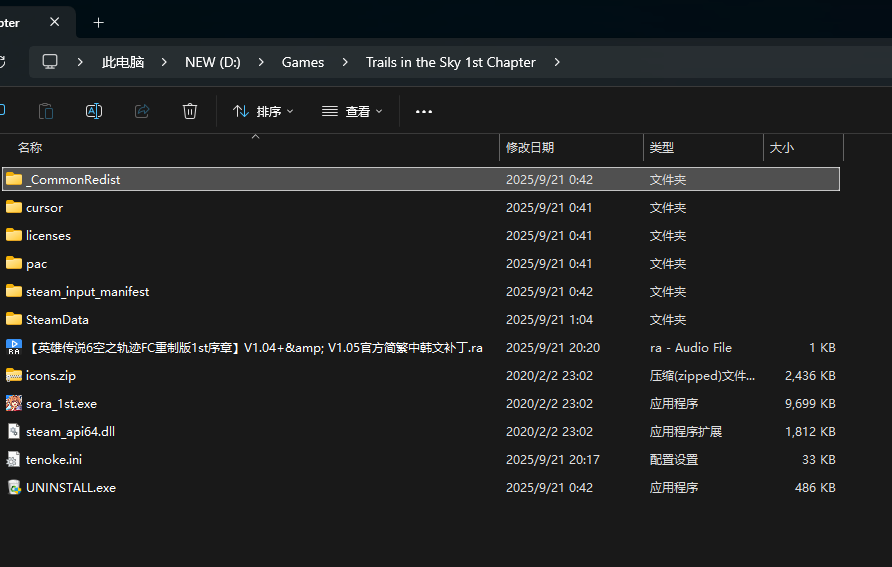Click the Share icon in toolbar
This screenshot has width=892, height=567.
tap(142, 111)
